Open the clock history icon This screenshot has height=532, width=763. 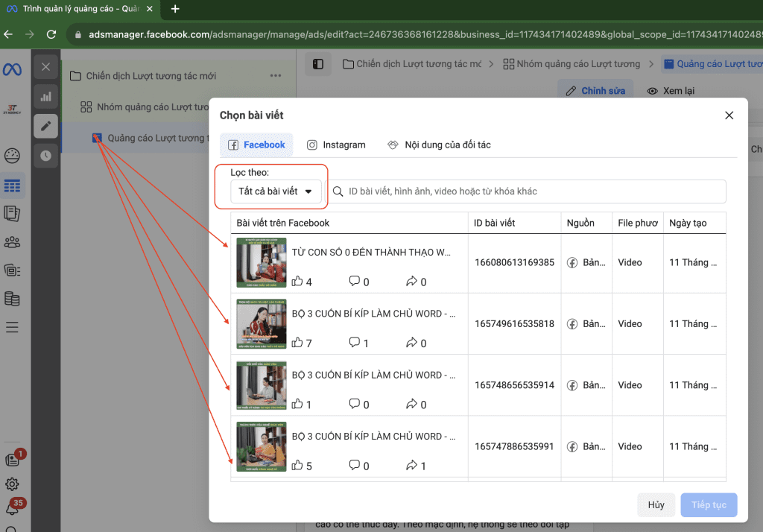click(x=45, y=156)
